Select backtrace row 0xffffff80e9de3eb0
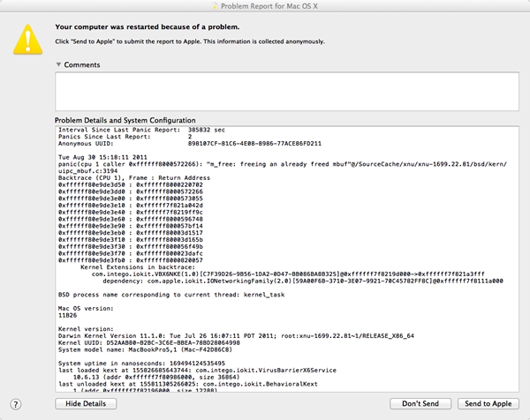Screen dimensions: 530x420 click(131, 233)
